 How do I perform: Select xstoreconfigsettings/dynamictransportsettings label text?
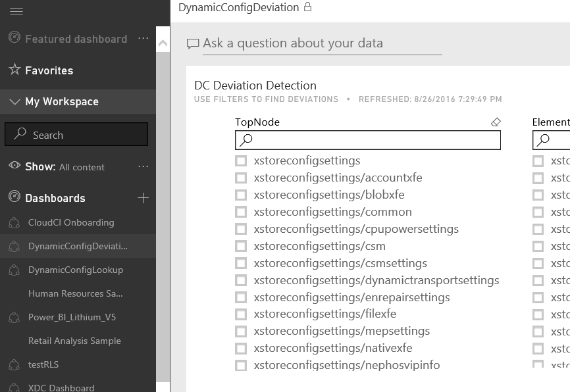tap(376, 280)
